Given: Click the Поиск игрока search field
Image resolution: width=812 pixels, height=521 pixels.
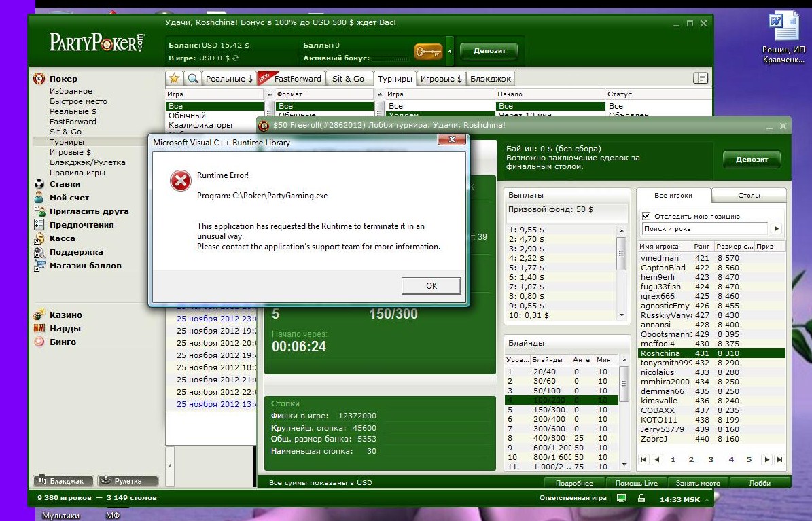Looking at the screenshot, I should tap(705, 228).
